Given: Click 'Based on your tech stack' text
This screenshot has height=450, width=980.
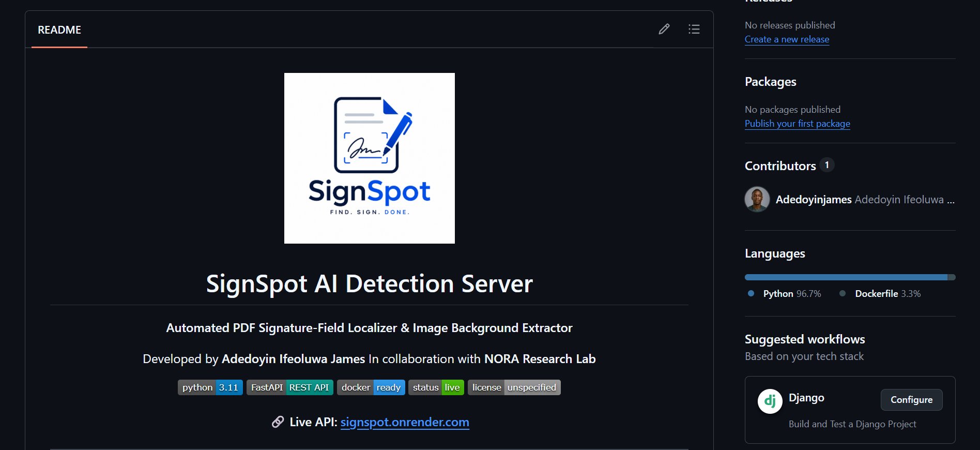Looking at the screenshot, I should tap(804, 356).
